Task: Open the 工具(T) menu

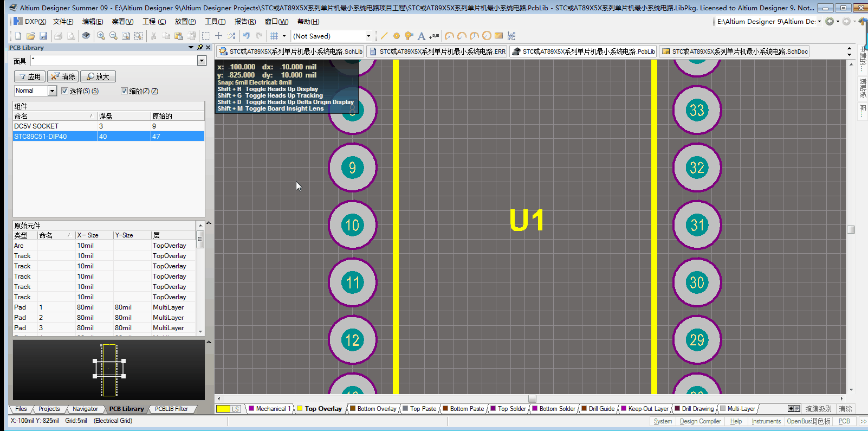Action: pyautogui.click(x=215, y=22)
